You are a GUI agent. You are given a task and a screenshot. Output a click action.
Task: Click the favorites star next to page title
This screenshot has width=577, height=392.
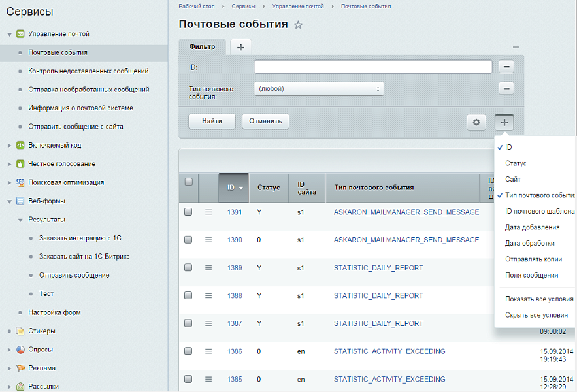pyautogui.click(x=299, y=25)
